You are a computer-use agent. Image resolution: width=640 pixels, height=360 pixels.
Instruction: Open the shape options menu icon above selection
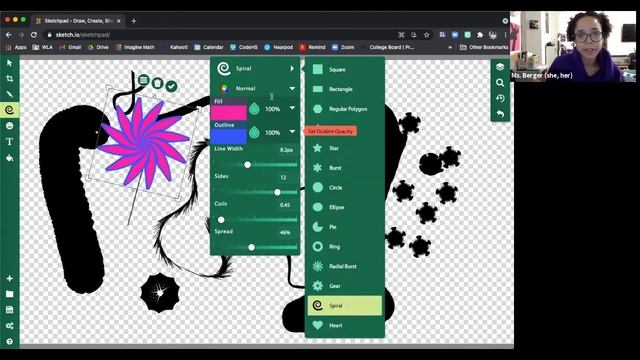point(143,80)
